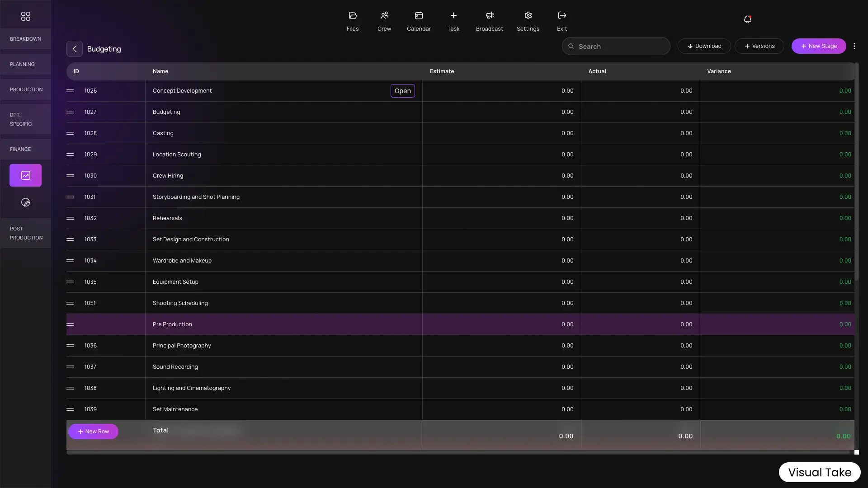Image resolution: width=868 pixels, height=488 pixels.
Task: Open the Calendar from the top toolbar
Action: (x=419, y=20)
